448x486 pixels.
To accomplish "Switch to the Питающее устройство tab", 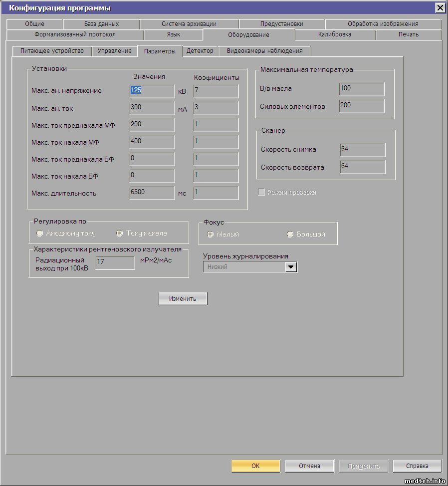I will tap(52, 51).
